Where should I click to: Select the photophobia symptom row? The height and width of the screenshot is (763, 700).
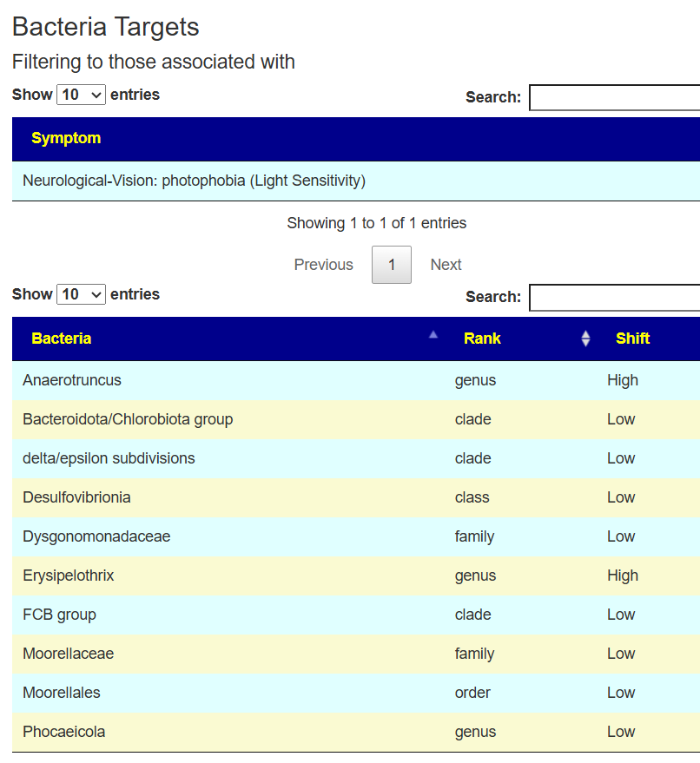pyautogui.click(x=194, y=181)
